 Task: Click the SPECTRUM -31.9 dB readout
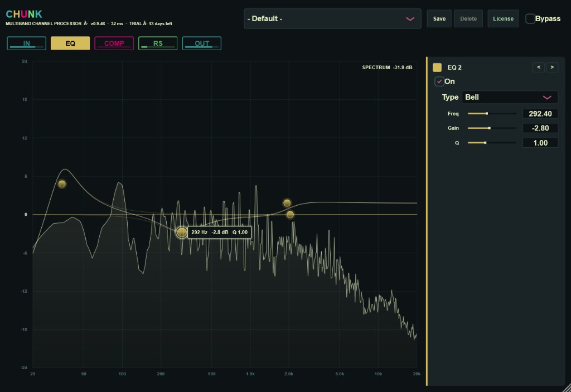tap(387, 67)
